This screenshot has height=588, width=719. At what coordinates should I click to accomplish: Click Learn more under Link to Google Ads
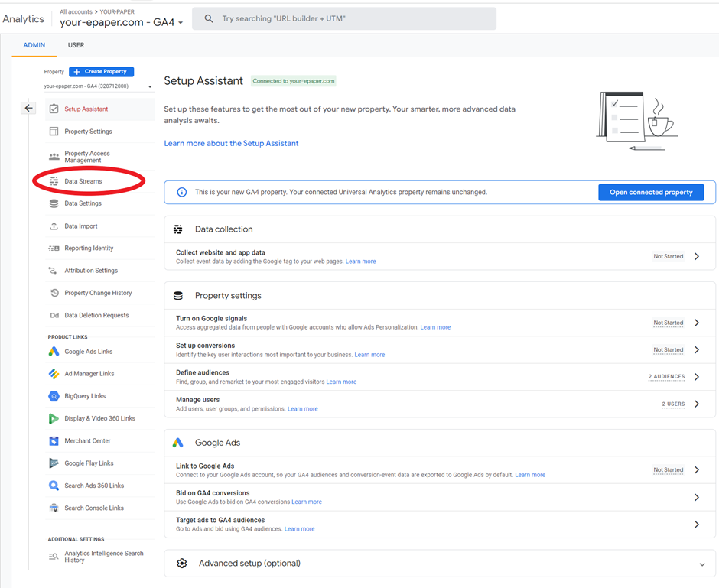coord(530,475)
